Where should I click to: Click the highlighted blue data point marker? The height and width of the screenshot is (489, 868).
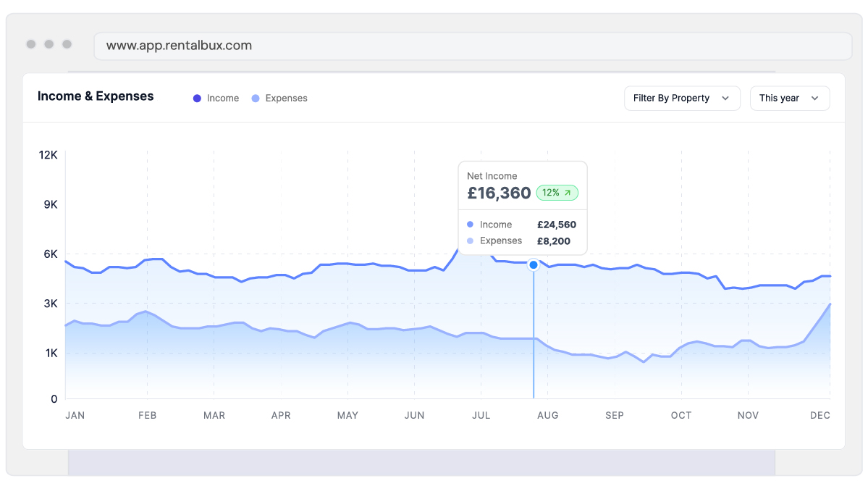click(x=534, y=265)
